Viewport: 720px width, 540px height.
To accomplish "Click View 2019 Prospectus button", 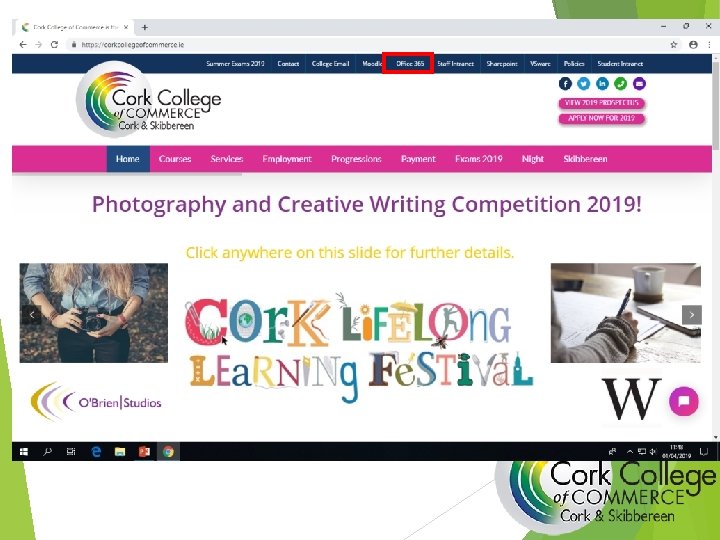I will coord(602,103).
